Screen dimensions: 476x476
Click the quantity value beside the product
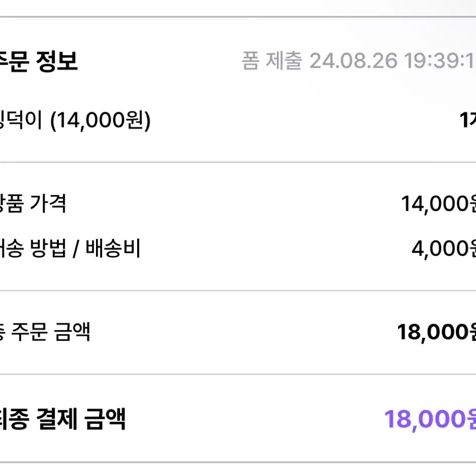point(467,120)
